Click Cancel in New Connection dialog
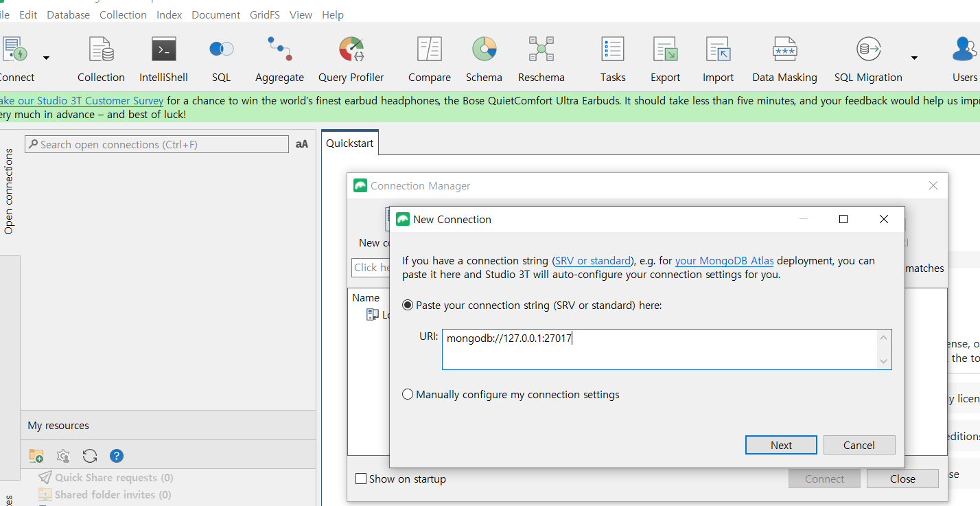This screenshot has height=506, width=980. coord(859,445)
